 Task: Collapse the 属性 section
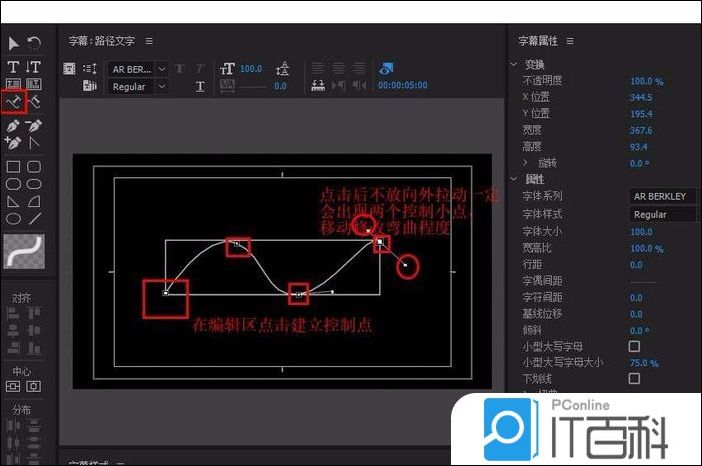click(514, 179)
